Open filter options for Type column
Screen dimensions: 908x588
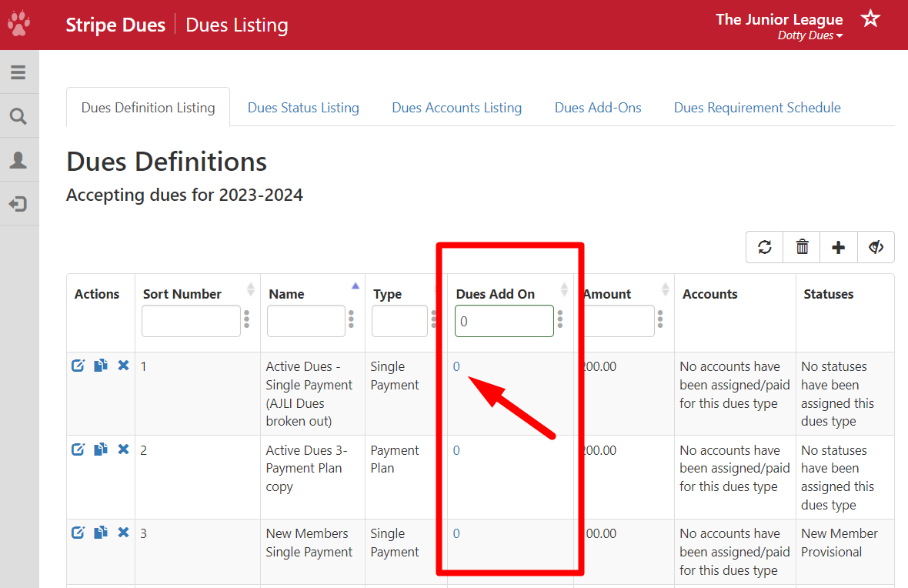(x=433, y=319)
